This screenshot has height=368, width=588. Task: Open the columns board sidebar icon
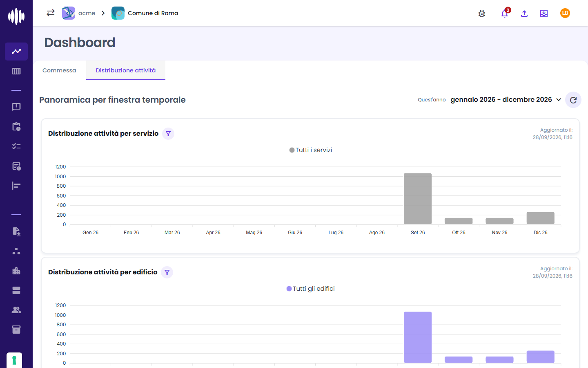click(16, 71)
